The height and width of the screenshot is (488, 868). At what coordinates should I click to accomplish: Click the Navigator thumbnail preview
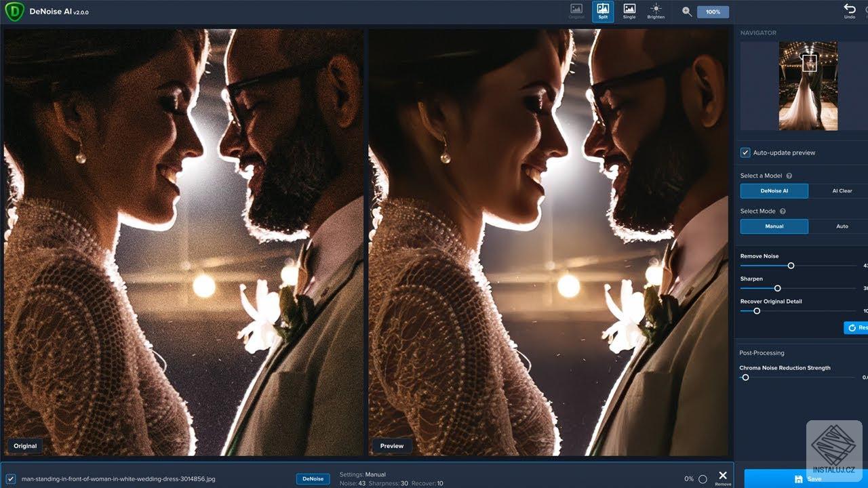coord(808,86)
